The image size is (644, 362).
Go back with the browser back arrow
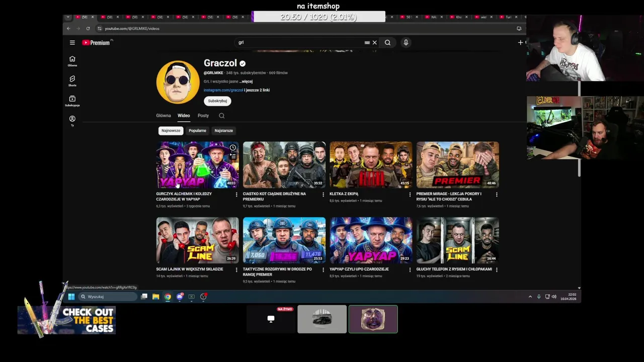[69, 29]
